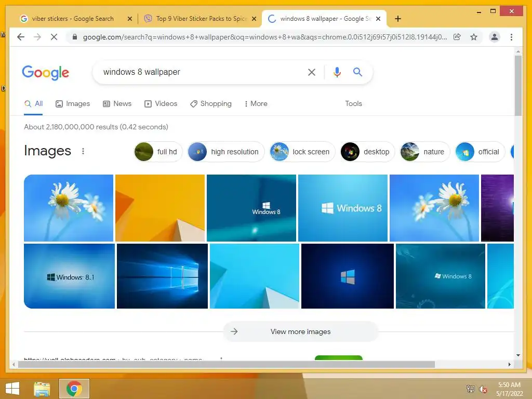
Task: Click the vertical scrollbar thumb
Action: click(x=518, y=86)
